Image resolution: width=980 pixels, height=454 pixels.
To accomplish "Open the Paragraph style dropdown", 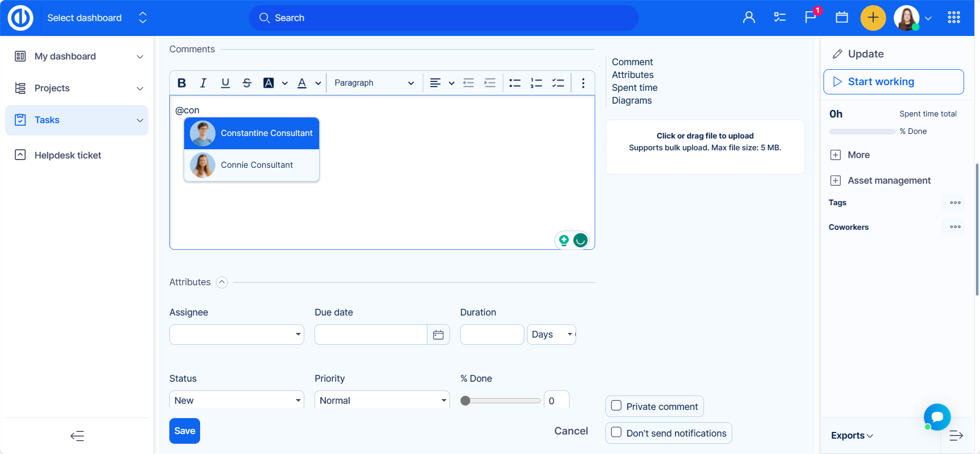I will point(374,83).
